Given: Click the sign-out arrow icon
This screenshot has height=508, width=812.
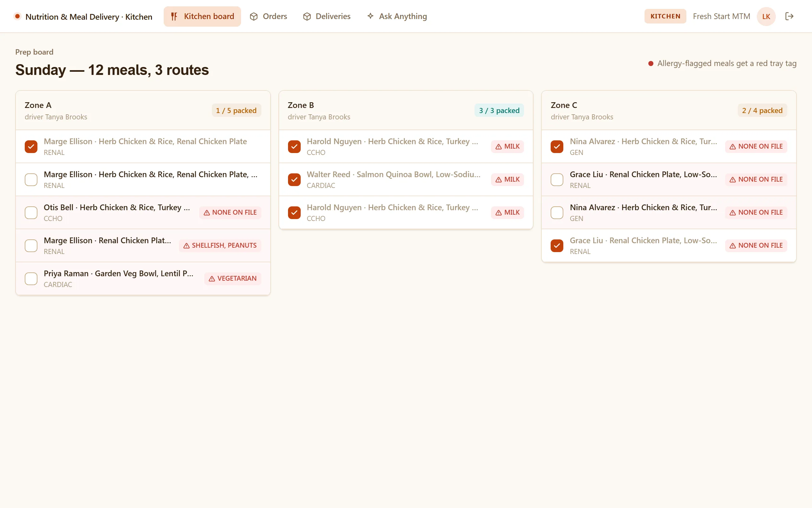Looking at the screenshot, I should click(x=789, y=16).
